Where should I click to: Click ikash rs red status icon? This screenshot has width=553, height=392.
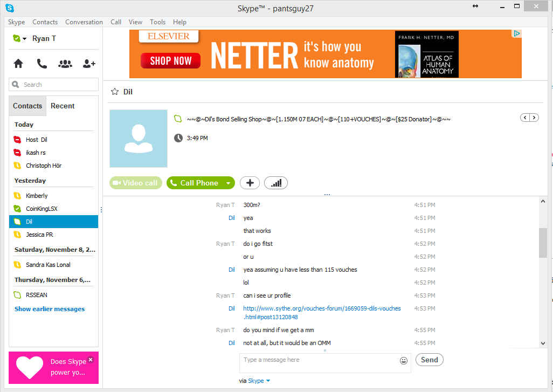click(17, 153)
